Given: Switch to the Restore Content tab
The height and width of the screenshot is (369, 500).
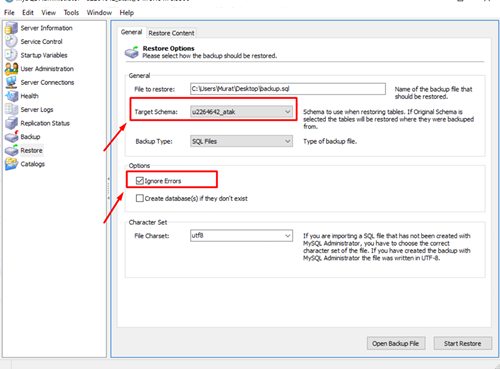Looking at the screenshot, I should pos(171,33).
